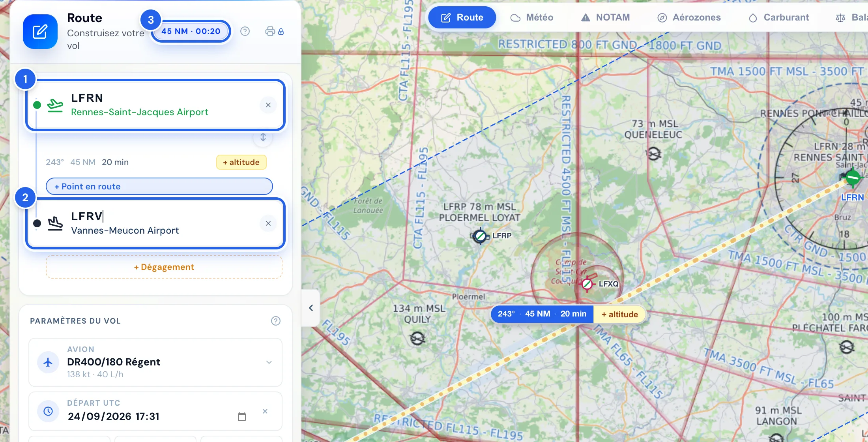Open the departure date calendar picker

coord(242,417)
